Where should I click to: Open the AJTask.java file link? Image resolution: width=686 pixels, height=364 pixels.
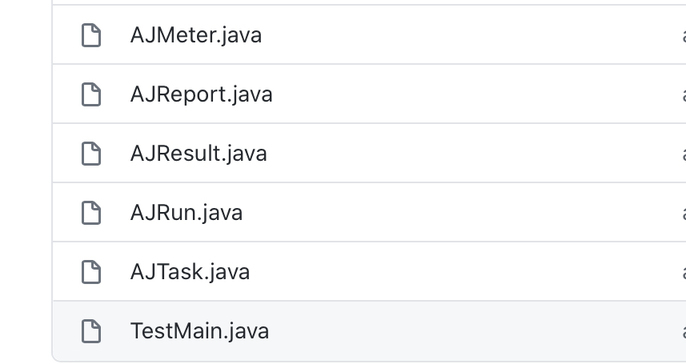[190, 272]
